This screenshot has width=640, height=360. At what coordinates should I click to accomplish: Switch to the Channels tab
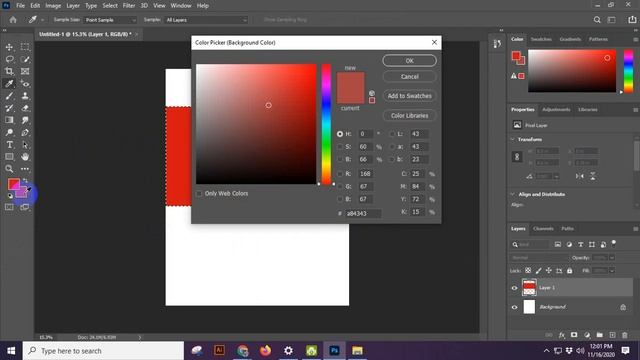click(543, 229)
